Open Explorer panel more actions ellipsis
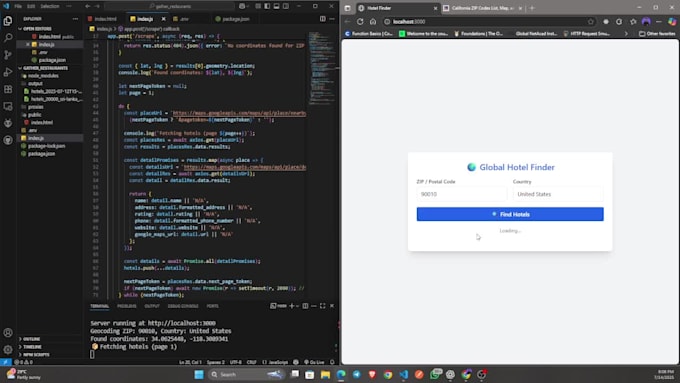The width and height of the screenshot is (680, 383). [x=75, y=19]
